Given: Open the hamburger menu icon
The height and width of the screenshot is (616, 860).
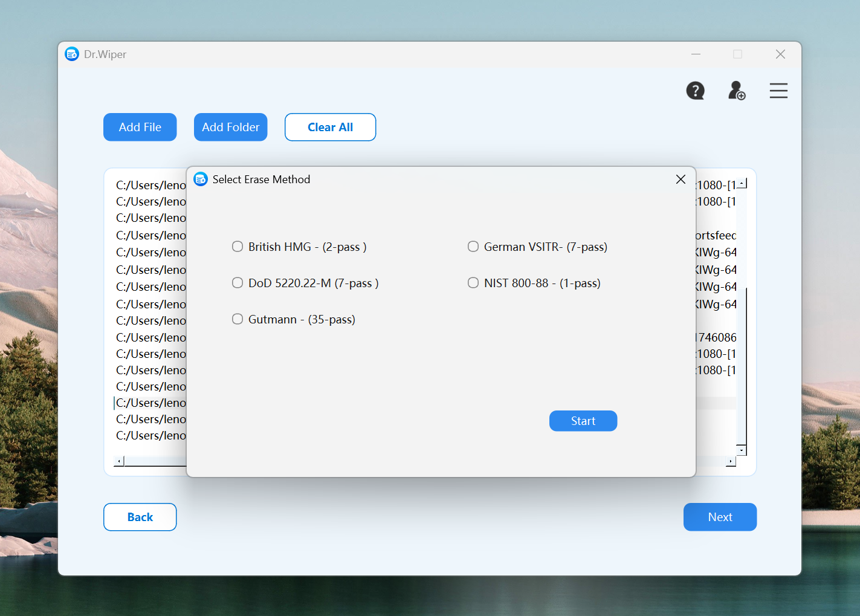Looking at the screenshot, I should (x=778, y=91).
